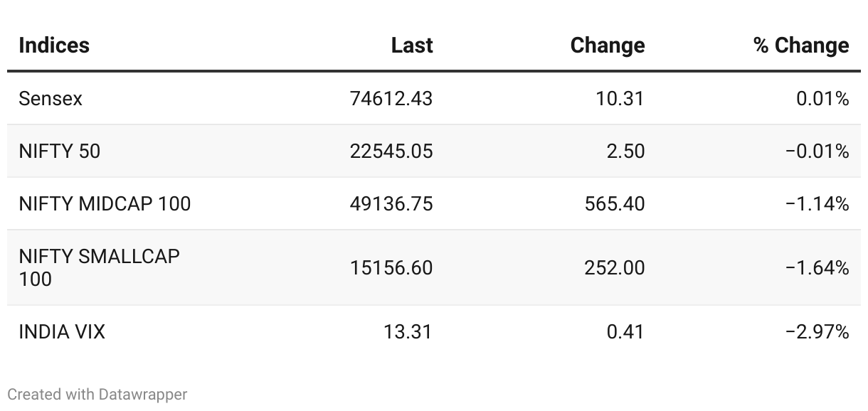Click the −2.97% INDIA VIX percent change
This screenshot has width=868, height=411.
[817, 332]
